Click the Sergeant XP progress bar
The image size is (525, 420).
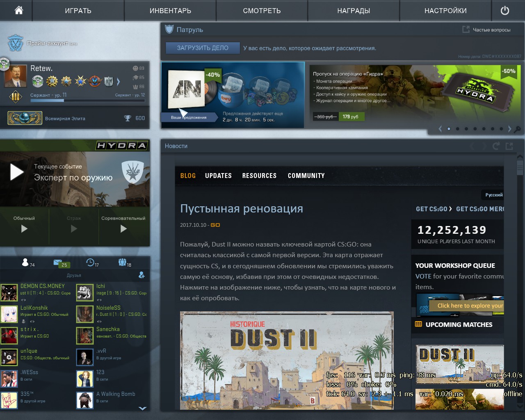coord(87,100)
